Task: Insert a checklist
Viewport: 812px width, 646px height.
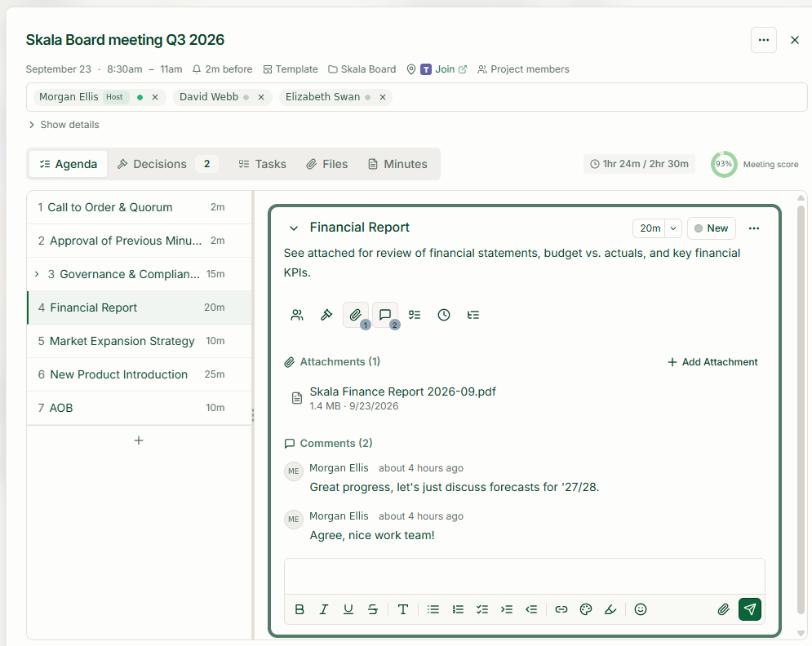Action: point(482,610)
